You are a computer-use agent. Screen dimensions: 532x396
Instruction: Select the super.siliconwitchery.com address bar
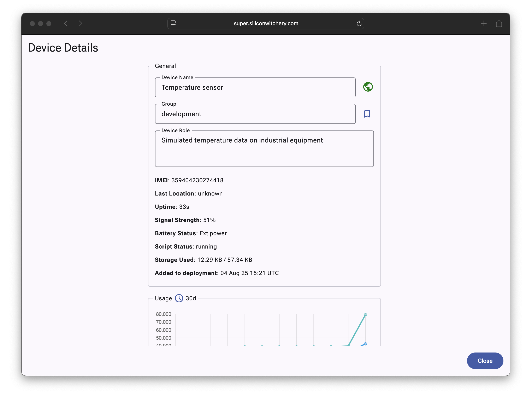(266, 23)
